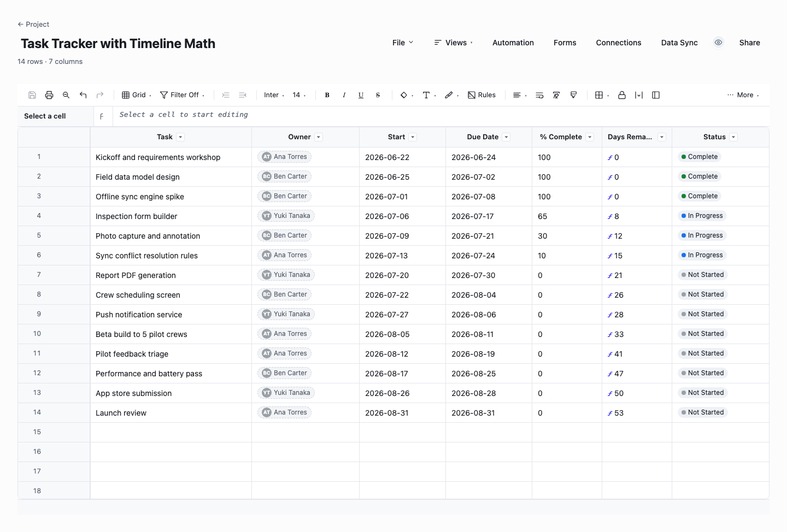Viewport: 787px width, 532px height.
Task: Open the Views menu
Action: click(454, 43)
